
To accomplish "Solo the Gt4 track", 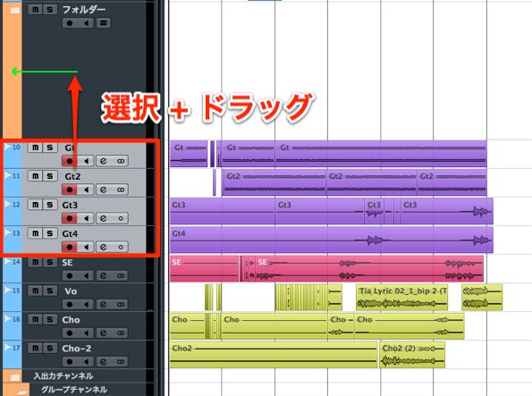I will click(49, 233).
